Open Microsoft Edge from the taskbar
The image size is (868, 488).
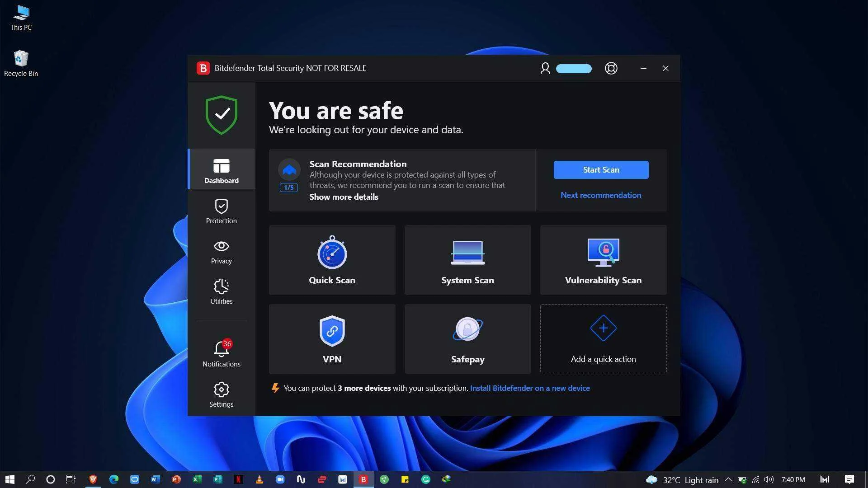click(x=114, y=479)
